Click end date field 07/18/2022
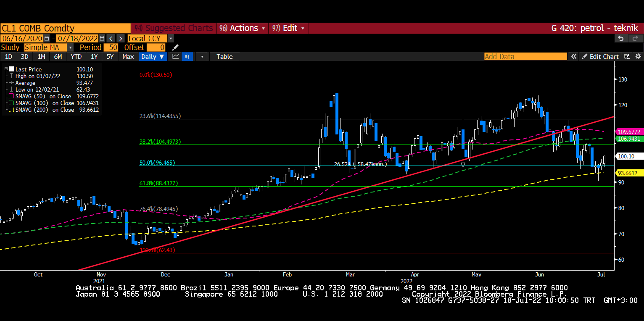The height and width of the screenshot is (321, 644). pos(77,38)
